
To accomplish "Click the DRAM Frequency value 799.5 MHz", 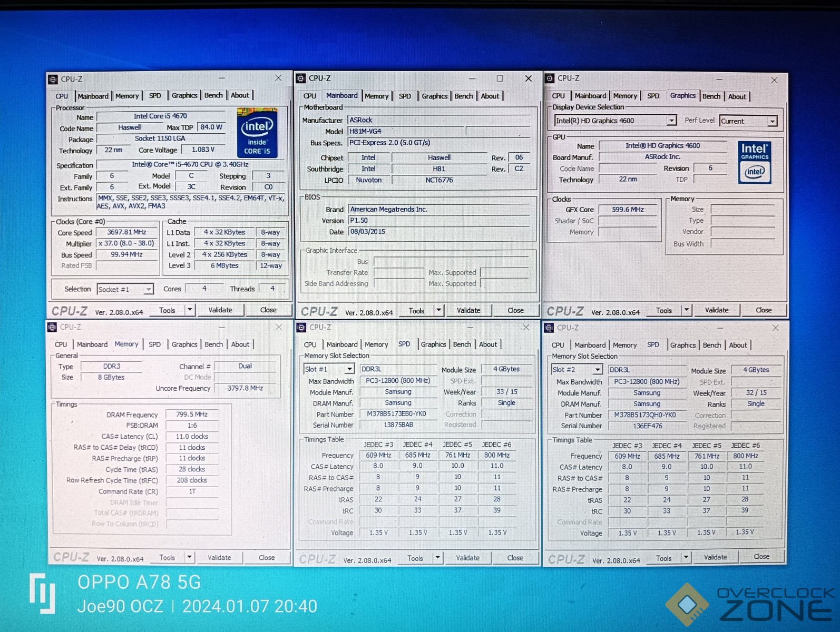I will (x=192, y=414).
